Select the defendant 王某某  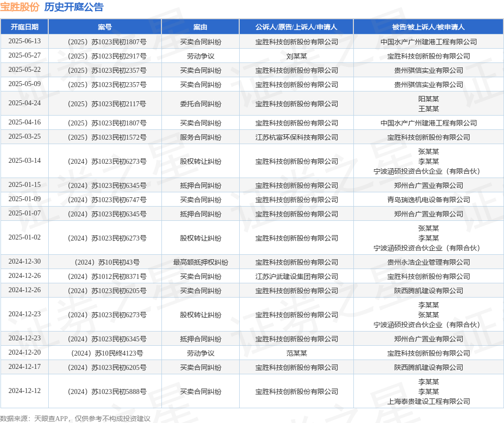click(429, 109)
